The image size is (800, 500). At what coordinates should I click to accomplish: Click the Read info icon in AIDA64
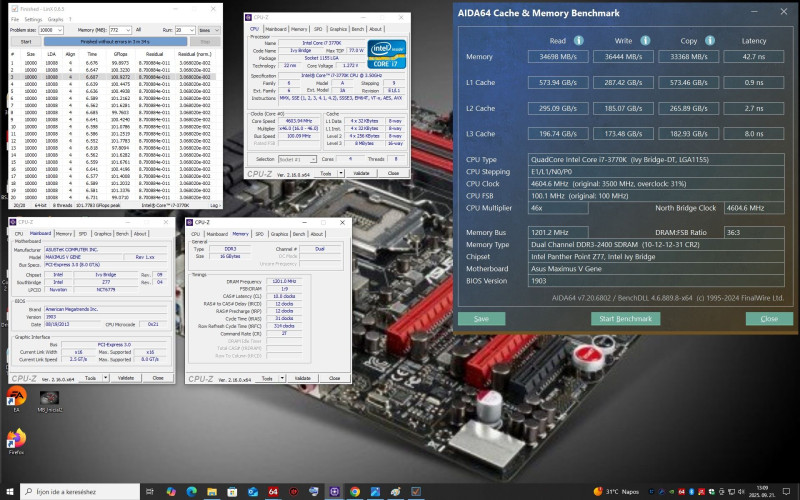pyautogui.click(x=578, y=40)
